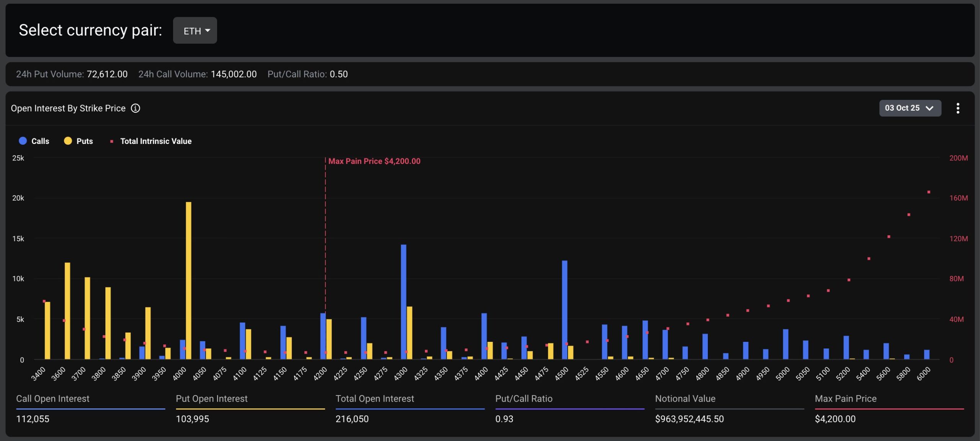Click the yellow Puts legend dot
This screenshot has height=441, width=980.
click(x=68, y=141)
